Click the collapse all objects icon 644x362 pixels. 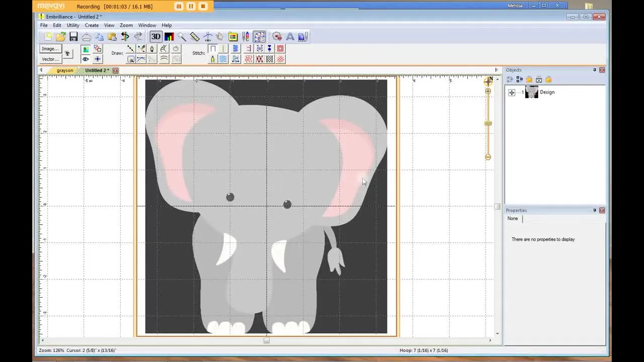click(x=520, y=79)
